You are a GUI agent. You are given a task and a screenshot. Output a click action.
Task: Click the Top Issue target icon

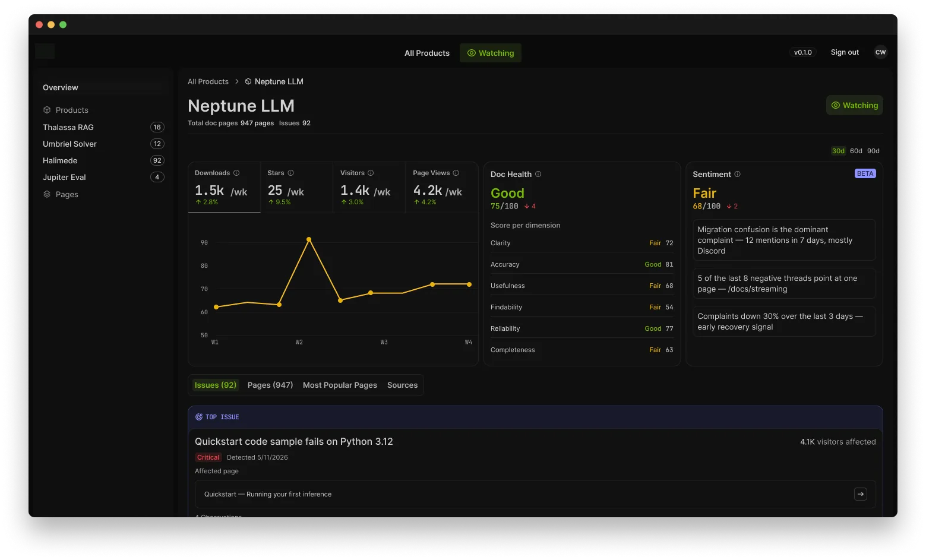(x=199, y=417)
